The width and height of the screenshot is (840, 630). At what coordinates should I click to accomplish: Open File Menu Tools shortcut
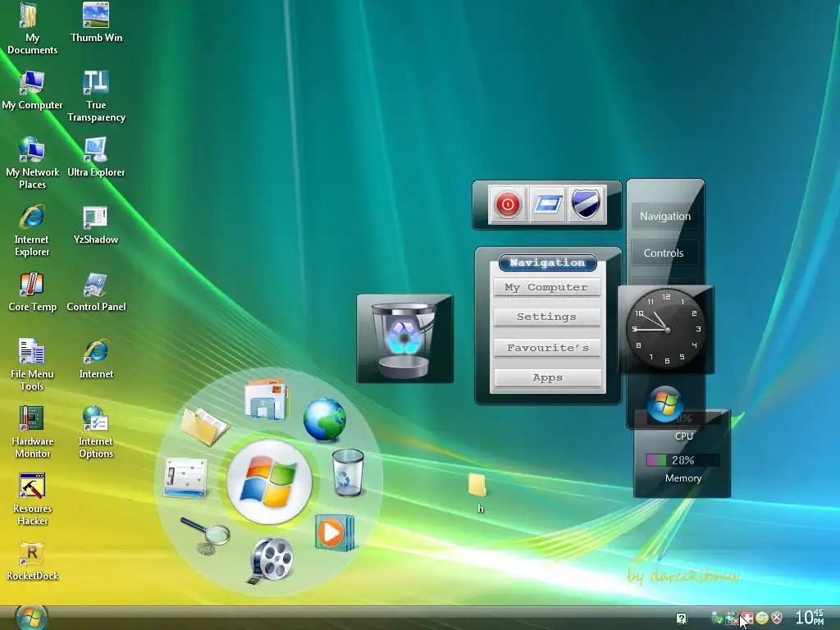pyautogui.click(x=32, y=365)
